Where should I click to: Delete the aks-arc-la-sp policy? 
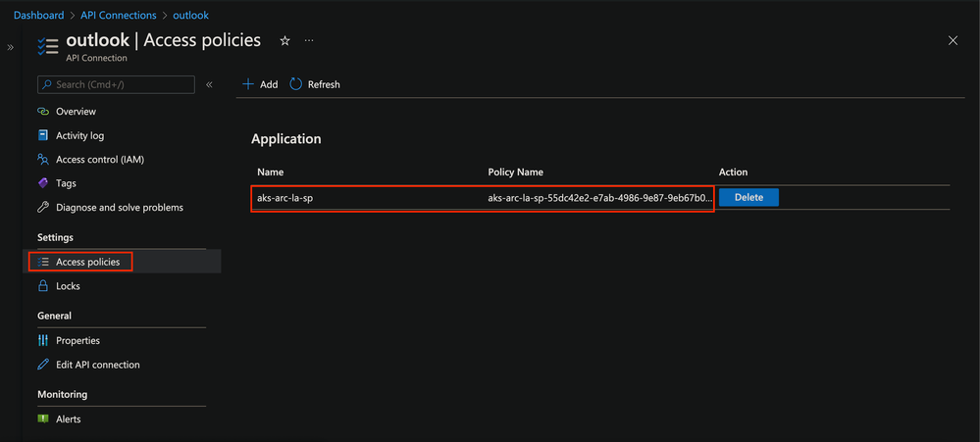pyautogui.click(x=748, y=197)
